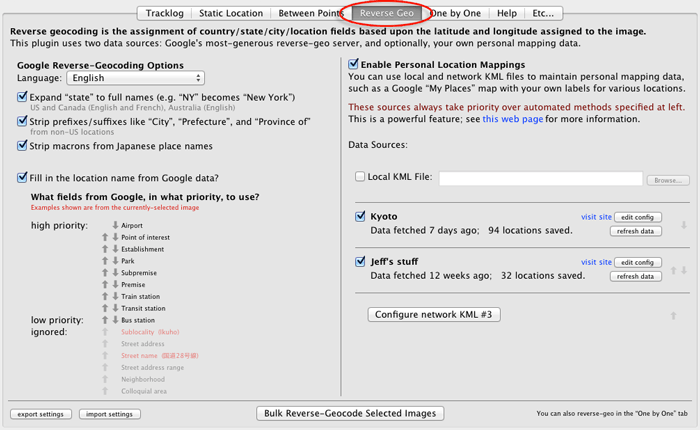Click the up arrow beside Subpremise

105,272
